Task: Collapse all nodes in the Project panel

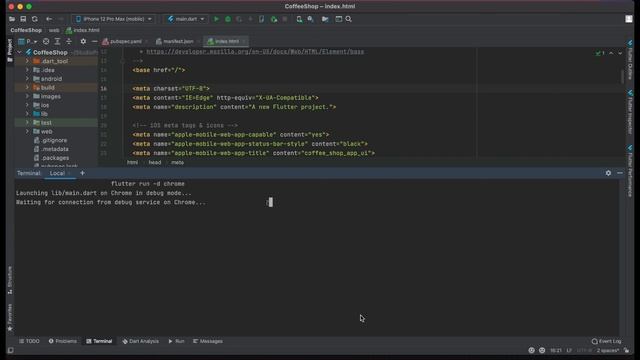Action: [69, 42]
